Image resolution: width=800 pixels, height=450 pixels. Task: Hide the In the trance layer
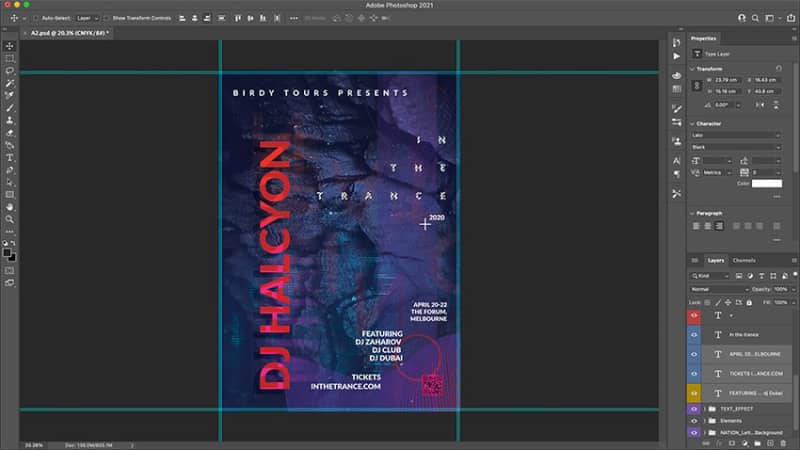click(x=694, y=335)
